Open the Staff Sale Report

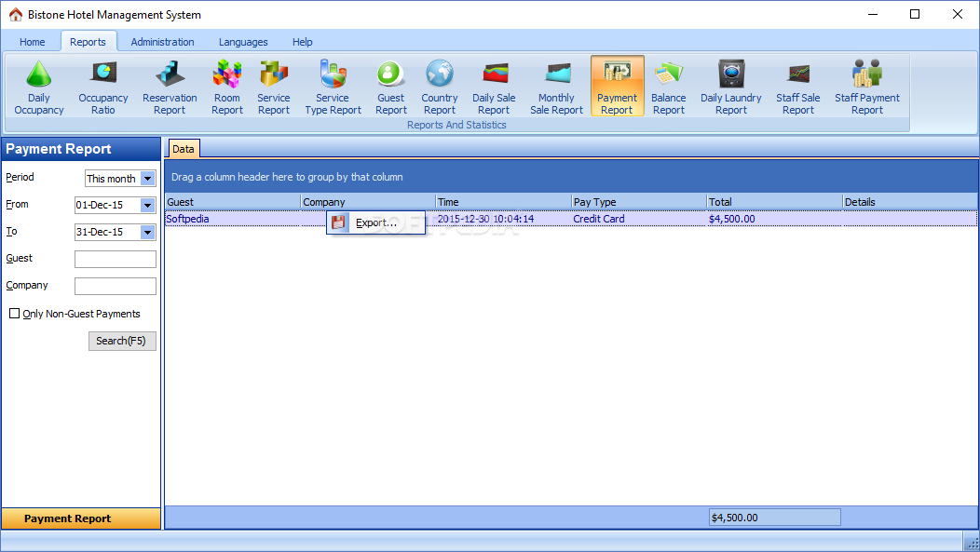point(798,87)
